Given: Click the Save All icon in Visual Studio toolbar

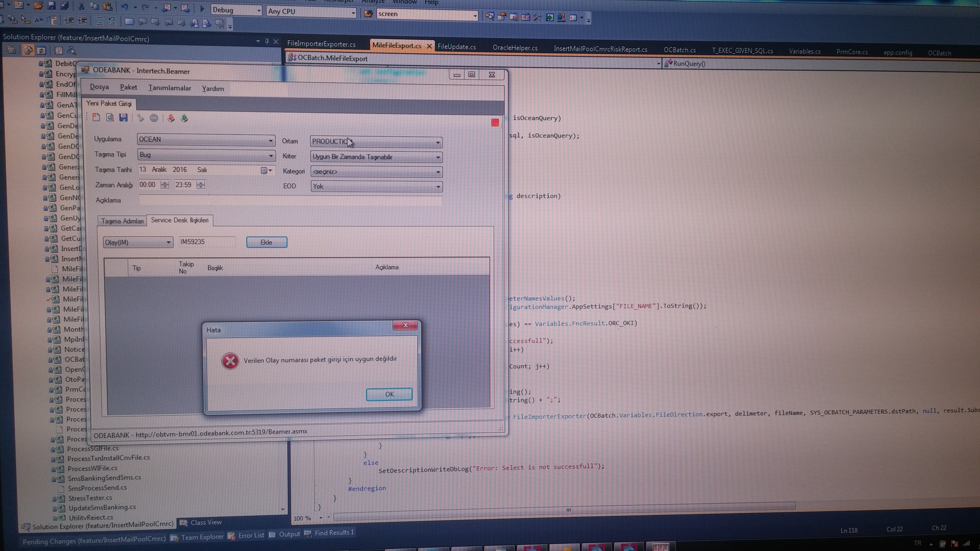Looking at the screenshot, I should (x=65, y=6).
